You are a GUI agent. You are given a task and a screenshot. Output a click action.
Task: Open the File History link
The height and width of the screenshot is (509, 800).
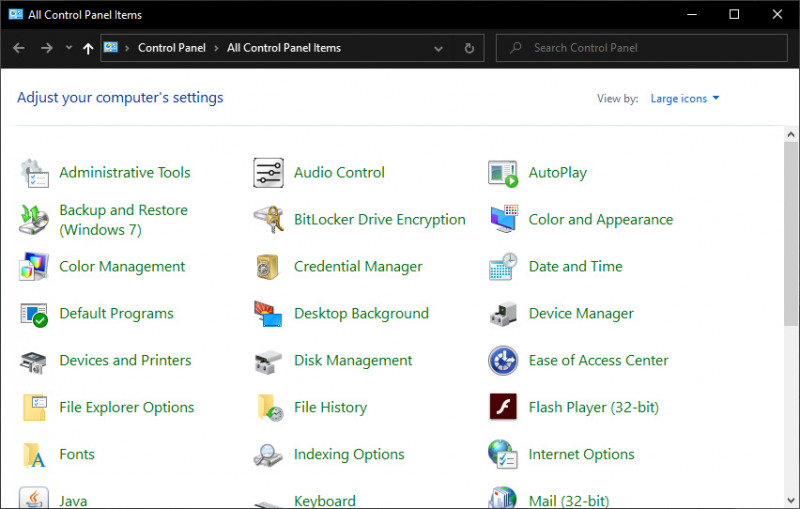pyautogui.click(x=330, y=408)
